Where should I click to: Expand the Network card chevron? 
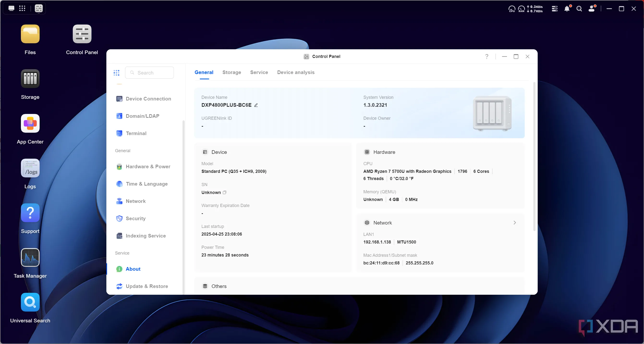[515, 223]
